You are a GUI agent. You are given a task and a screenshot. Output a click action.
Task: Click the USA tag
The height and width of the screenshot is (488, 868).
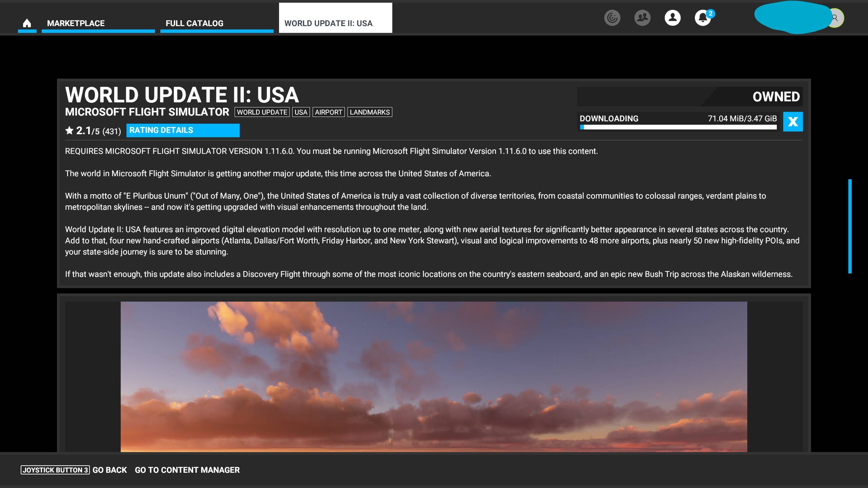(301, 112)
